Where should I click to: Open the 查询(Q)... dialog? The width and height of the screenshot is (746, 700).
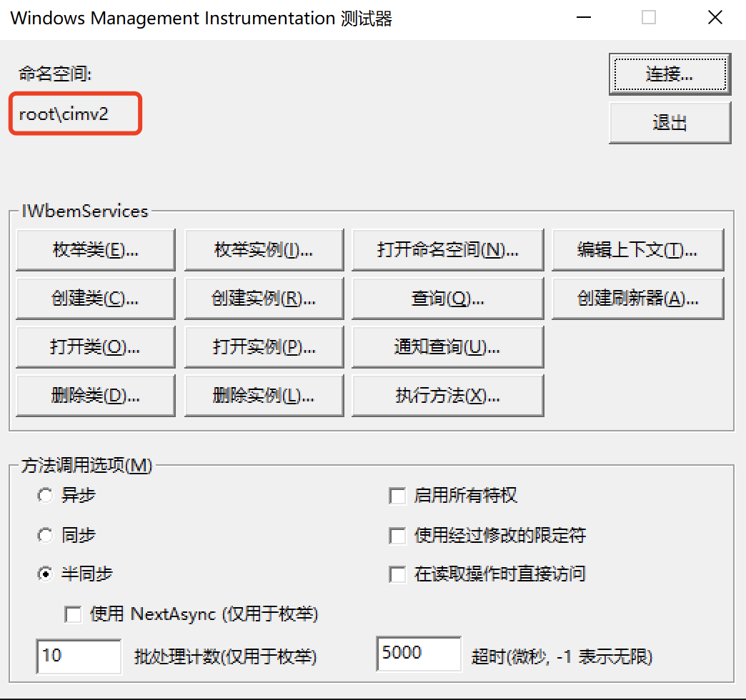coord(448,298)
